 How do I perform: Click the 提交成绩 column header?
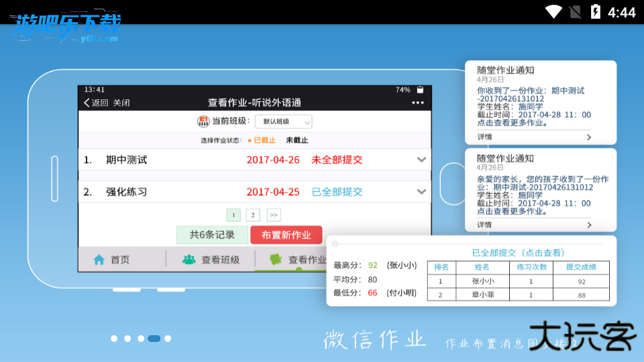pos(581,267)
